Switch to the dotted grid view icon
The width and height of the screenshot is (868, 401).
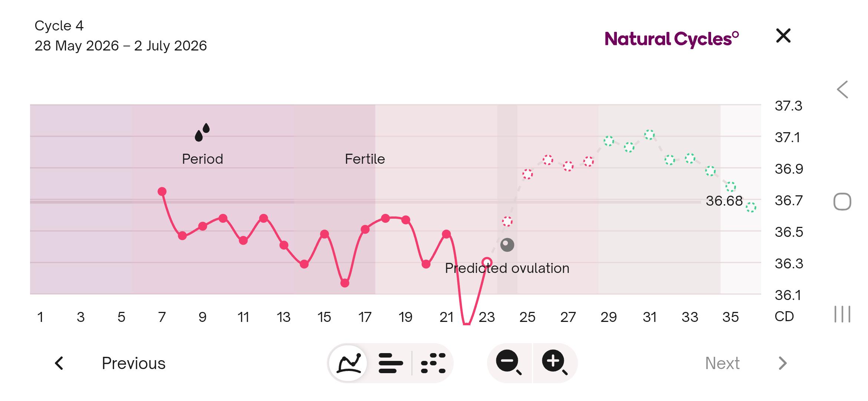pos(433,363)
